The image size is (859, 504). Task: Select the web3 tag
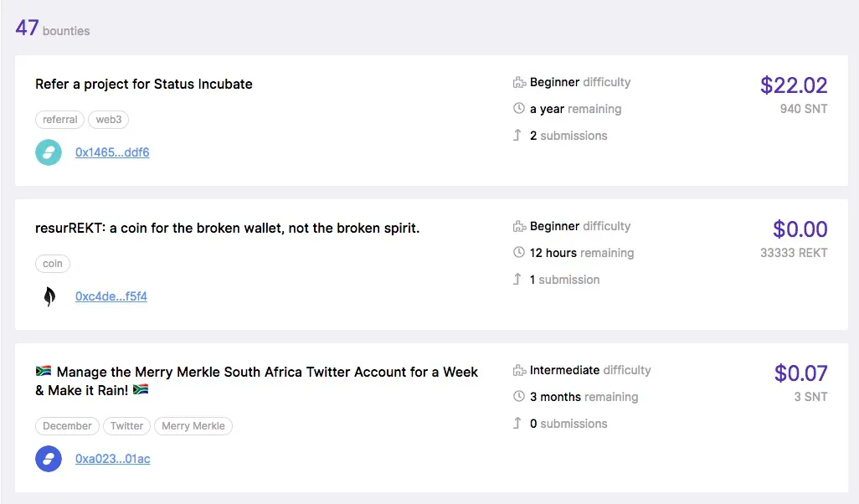[109, 120]
